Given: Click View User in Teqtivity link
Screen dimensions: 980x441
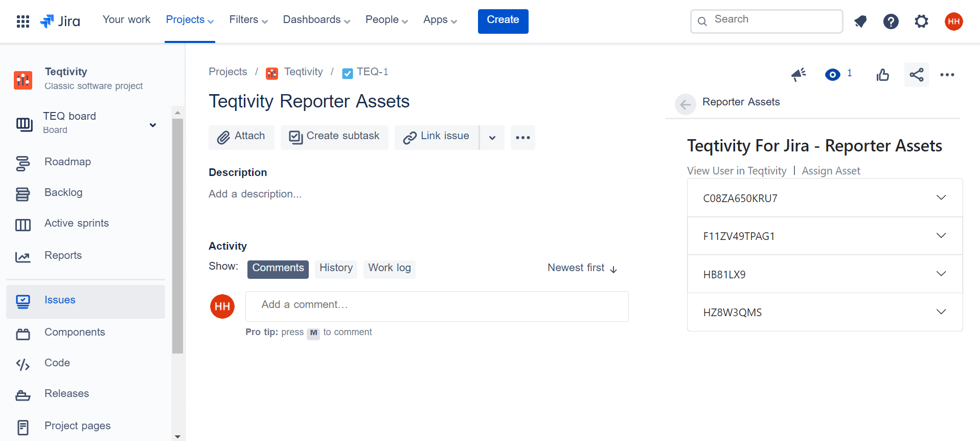Looking at the screenshot, I should point(737,171).
